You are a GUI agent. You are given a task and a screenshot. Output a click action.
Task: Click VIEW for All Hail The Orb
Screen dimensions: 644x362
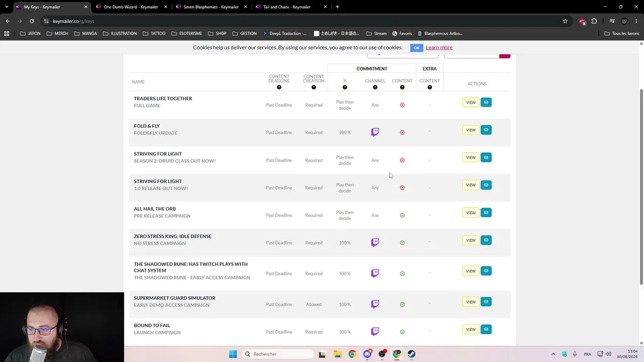[470, 213]
